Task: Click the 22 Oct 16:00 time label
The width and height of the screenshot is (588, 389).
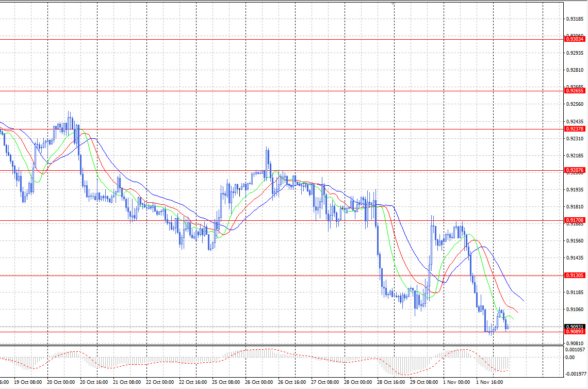Action: click(193, 382)
